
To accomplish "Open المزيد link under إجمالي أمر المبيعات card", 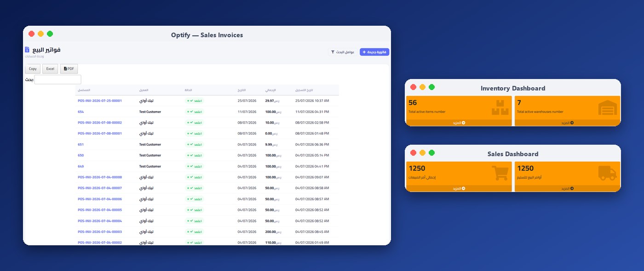I will click(x=459, y=188).
